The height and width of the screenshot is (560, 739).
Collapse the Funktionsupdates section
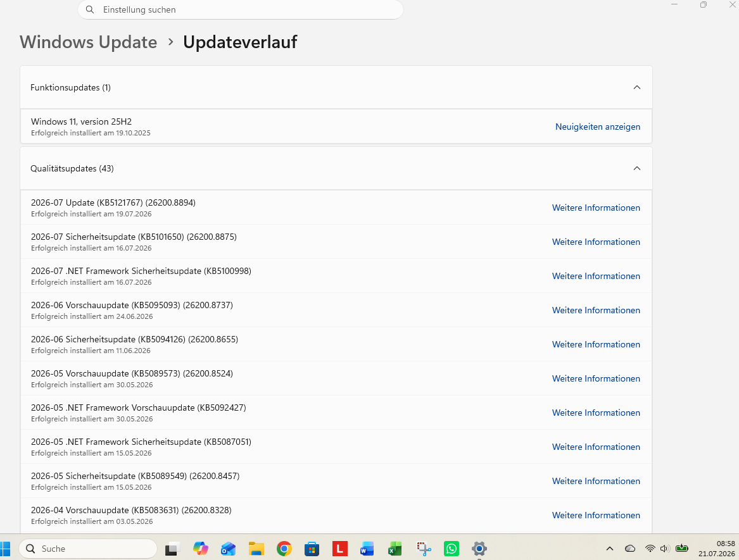pos(636,87)
